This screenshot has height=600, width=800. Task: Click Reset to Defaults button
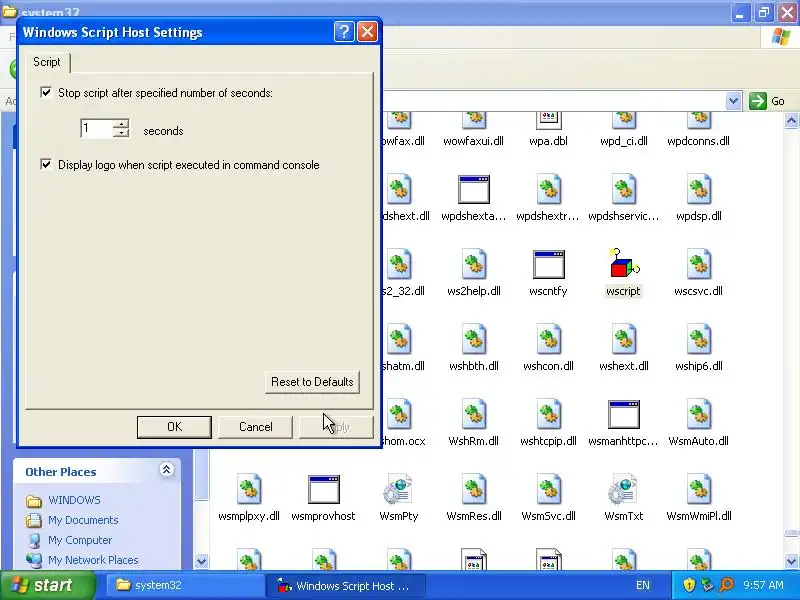312,382
